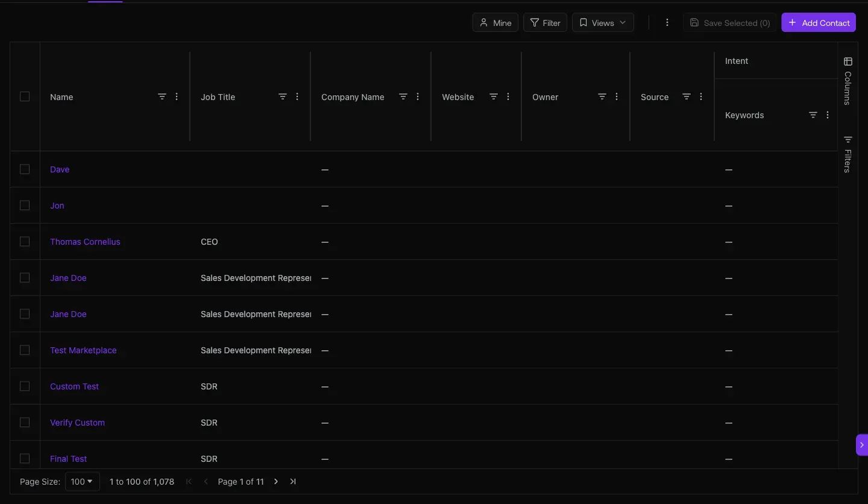Open the Thomas Cornelius contact link
Screen dimensions: 868x504
click(x=85, y=242)
